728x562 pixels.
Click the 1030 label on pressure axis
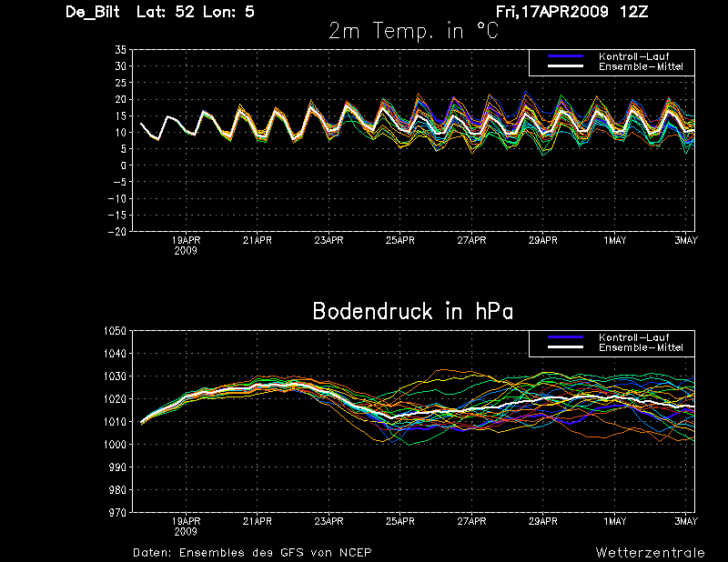[115, 376]
